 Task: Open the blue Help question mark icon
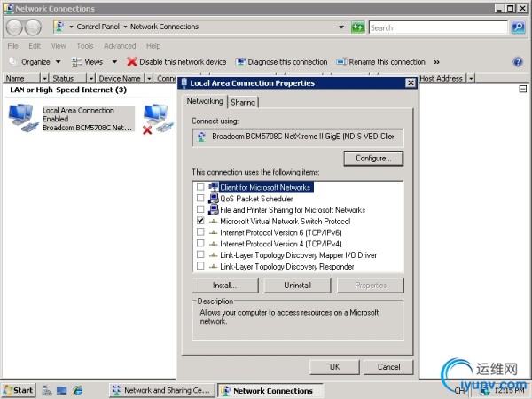(518, 62)
